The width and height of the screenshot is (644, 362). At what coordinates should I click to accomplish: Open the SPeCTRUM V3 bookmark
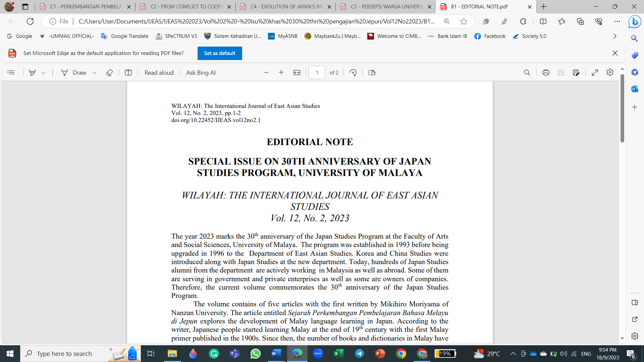pyautogui.click(x=176, y=36)
